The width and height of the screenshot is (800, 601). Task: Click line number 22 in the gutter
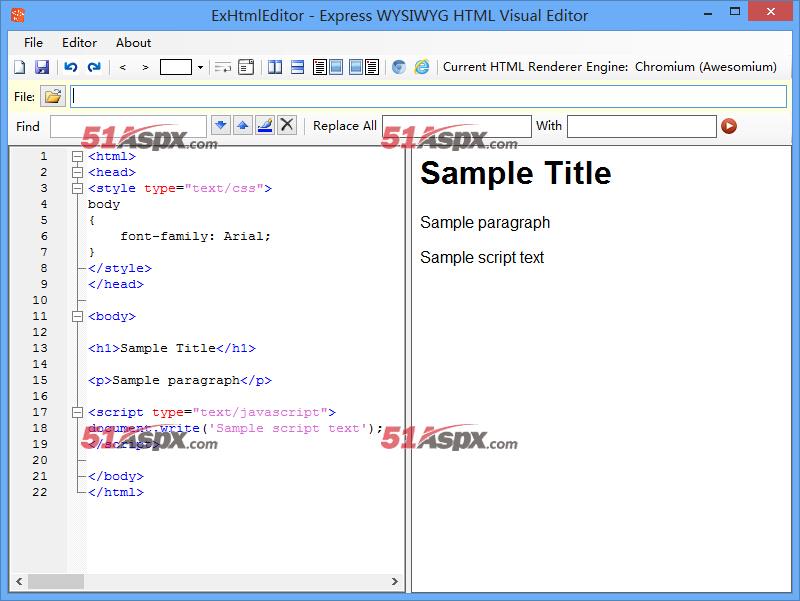point(40,492)
